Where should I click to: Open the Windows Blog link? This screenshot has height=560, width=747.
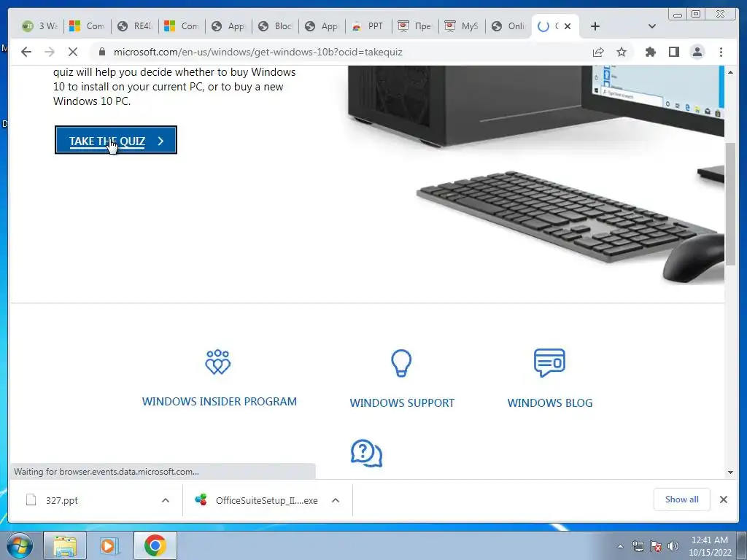pos(550,402)
